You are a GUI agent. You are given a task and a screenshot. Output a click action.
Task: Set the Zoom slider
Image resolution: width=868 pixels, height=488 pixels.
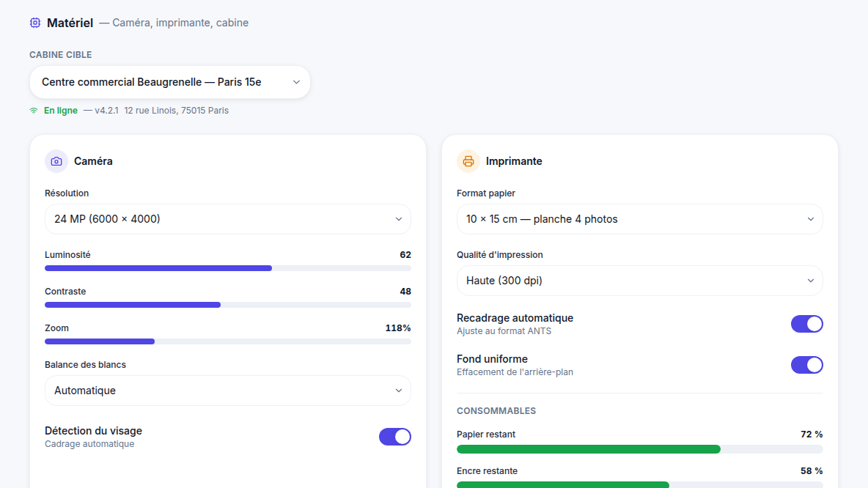(x=227, y=341)
